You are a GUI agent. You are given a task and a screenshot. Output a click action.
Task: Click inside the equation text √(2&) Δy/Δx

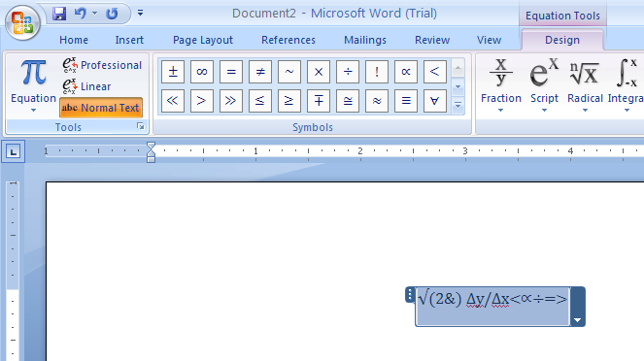click(x=463, y=299)
